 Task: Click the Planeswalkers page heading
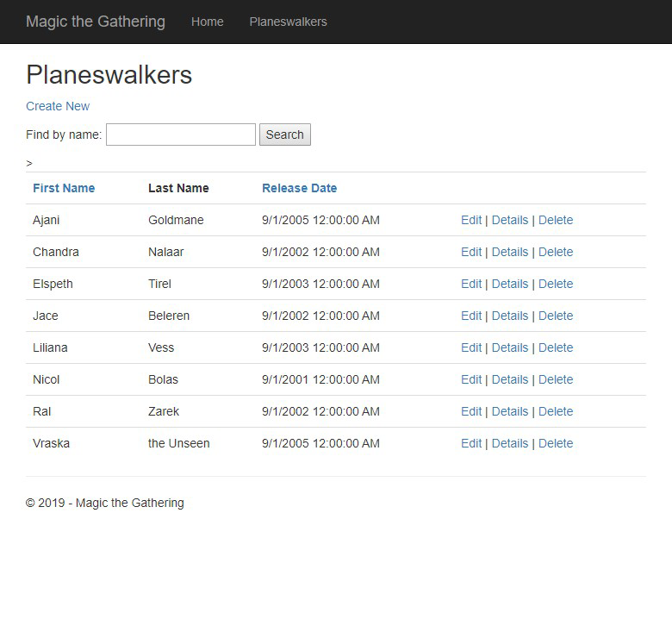coord(109,75)
